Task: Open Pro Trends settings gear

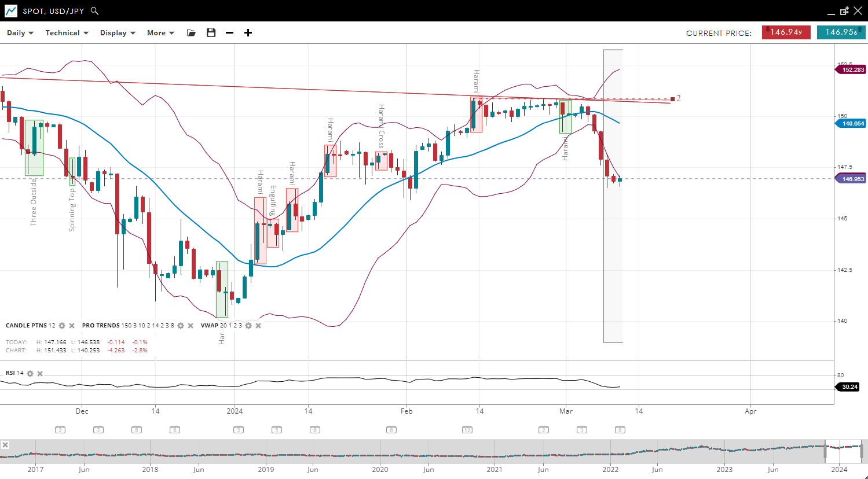Action: pyautogui.click(x=181, y=326)
